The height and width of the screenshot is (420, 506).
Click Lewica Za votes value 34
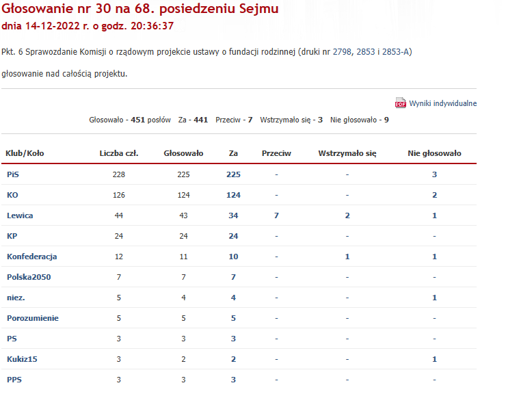click(233, 215)
